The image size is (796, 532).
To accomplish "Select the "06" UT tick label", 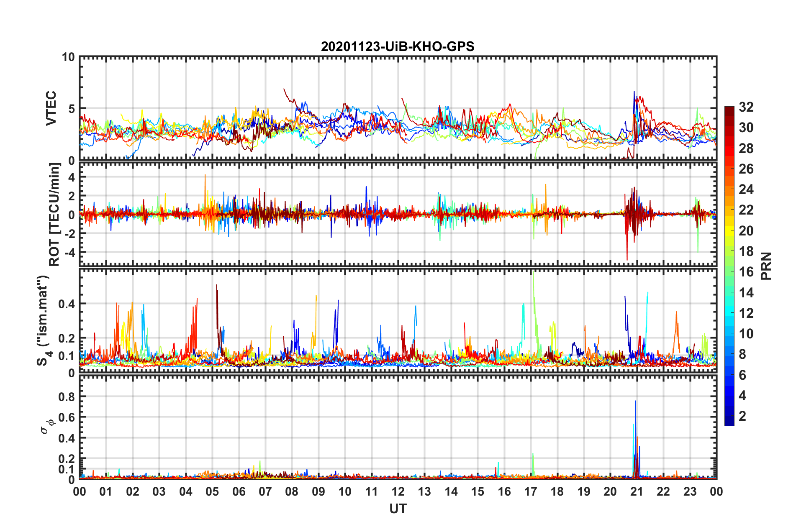I will coord(239,491).
